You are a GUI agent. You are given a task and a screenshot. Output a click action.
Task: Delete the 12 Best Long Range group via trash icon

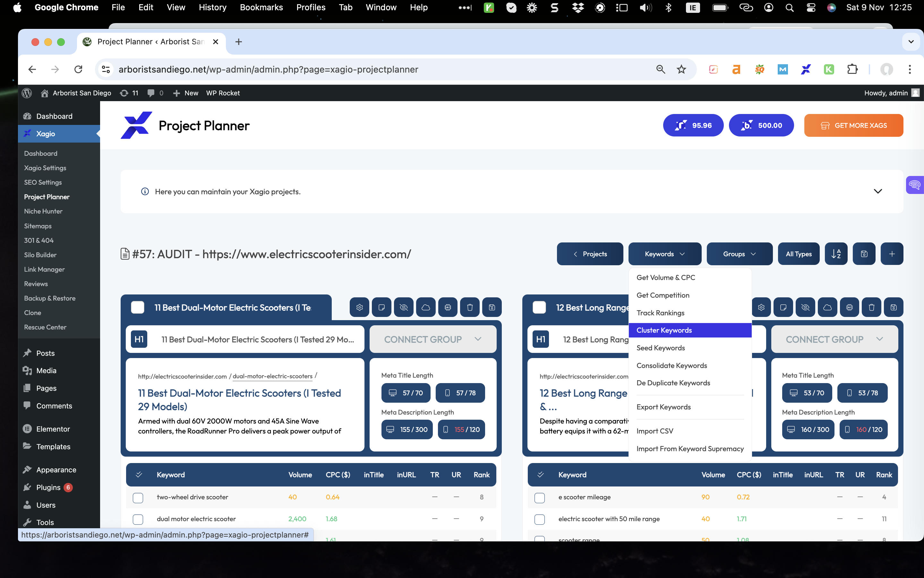872,307
